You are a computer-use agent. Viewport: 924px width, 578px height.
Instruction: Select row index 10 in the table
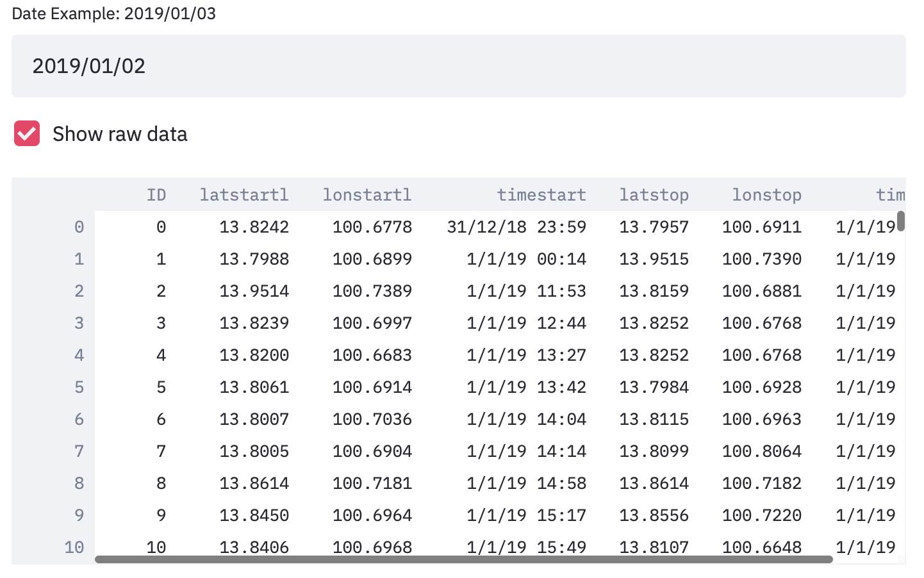pos(75,547)
